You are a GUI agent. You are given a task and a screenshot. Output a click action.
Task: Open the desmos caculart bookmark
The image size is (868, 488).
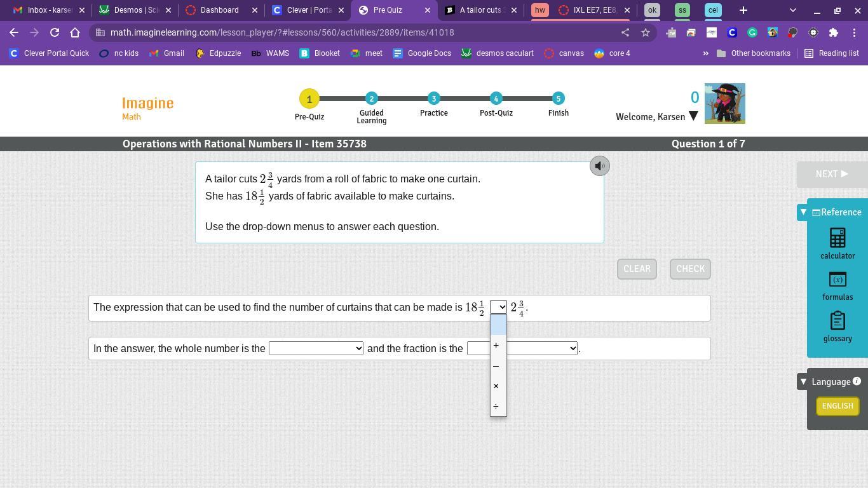(498, 53)
